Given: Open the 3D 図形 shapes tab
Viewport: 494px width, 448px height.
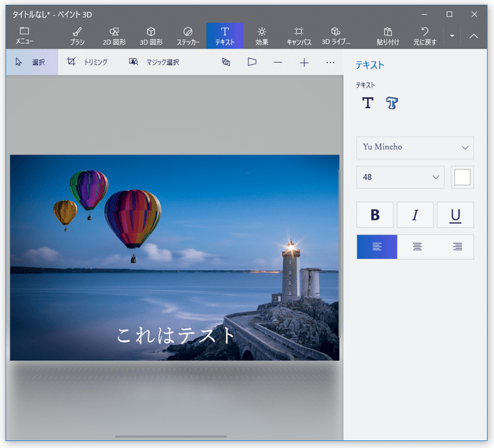Looking at the screenshot, I should pyautogui.click(x=151, y=35).
